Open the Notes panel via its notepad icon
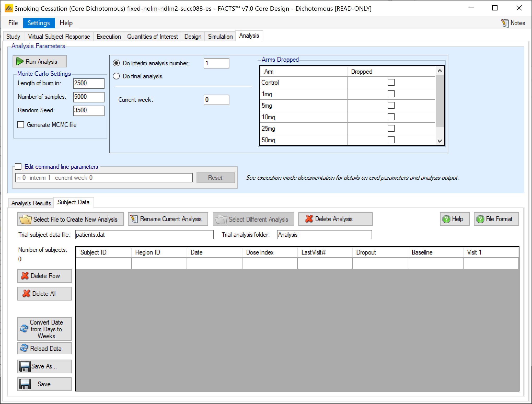This screenshot has height=404, width=532. (505, 23)
